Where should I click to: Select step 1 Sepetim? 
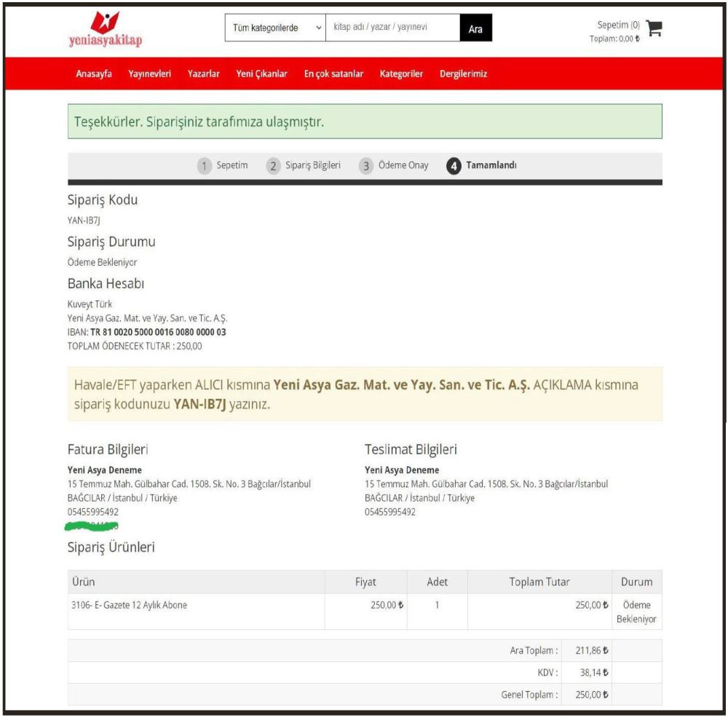point(223,165)
